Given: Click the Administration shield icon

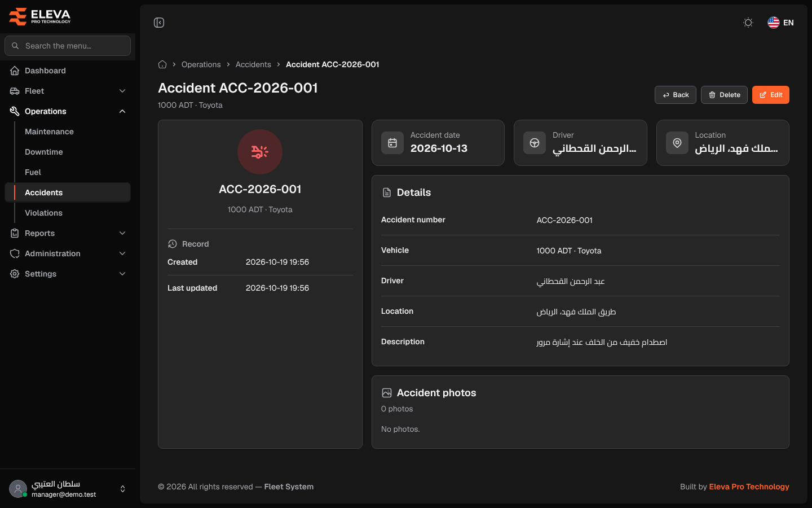Looking at the screenshot, I should (x=15, y=253).
